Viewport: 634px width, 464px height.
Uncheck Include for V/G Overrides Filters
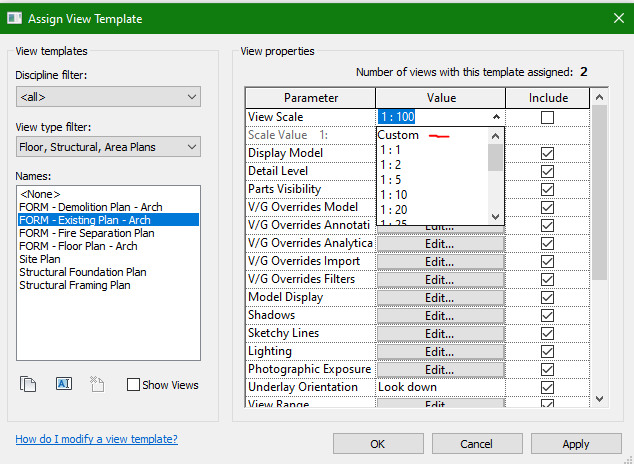click(547, 279)
